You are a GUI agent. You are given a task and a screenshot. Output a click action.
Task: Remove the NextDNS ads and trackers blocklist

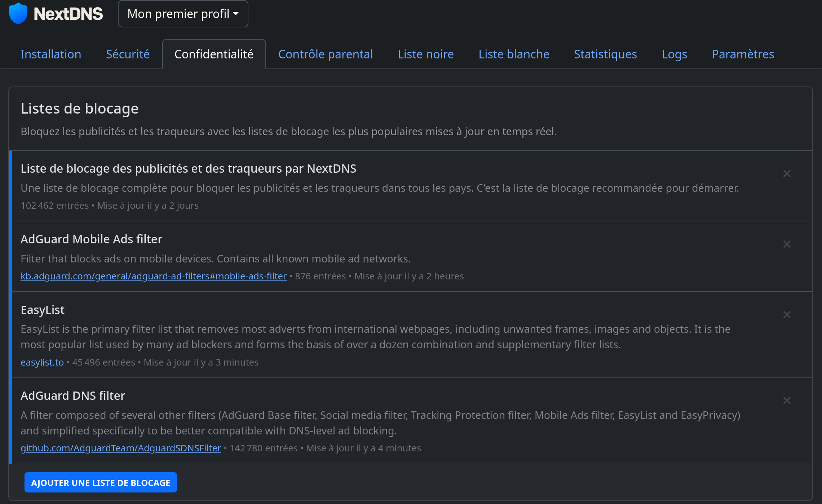point(787,174)
